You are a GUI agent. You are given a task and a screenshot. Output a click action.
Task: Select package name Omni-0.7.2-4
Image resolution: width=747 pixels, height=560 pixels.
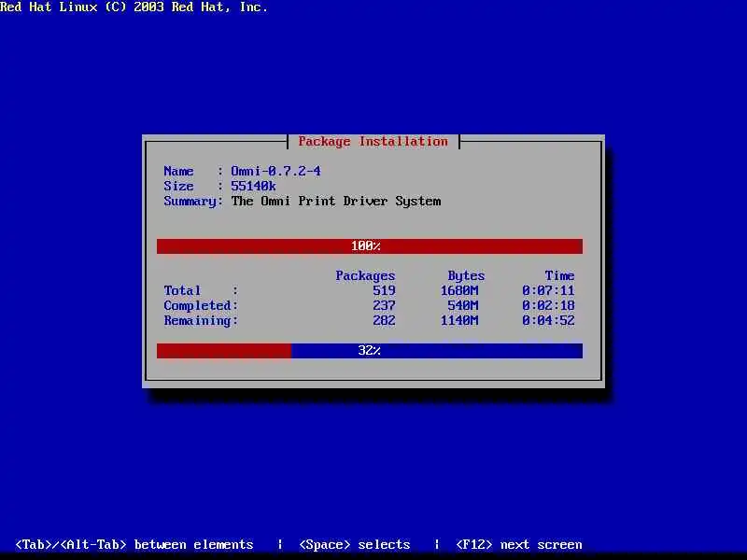point(275,171)
